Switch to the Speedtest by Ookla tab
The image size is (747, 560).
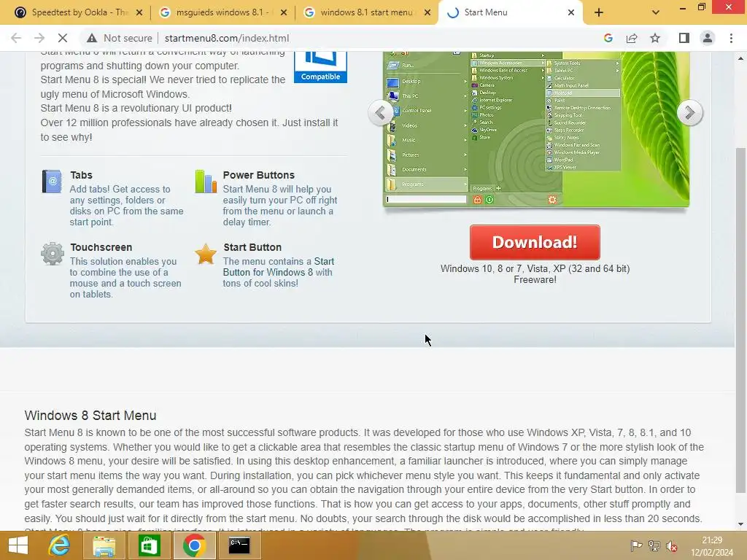coord(71,12)
